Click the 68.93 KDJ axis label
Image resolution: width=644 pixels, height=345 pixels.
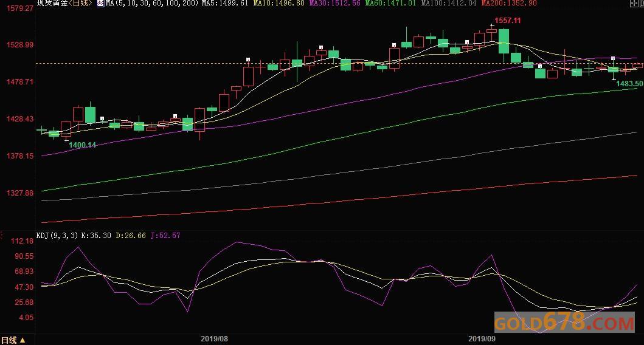(24, 271)
